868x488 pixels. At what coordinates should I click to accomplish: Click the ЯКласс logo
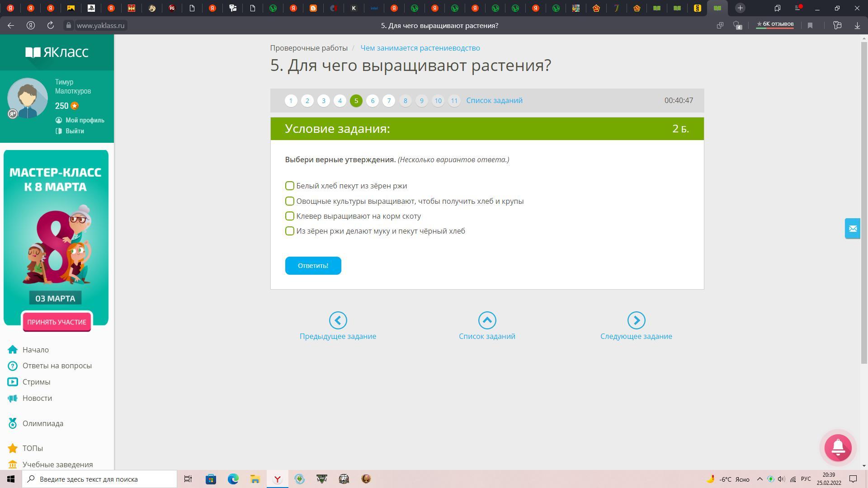point(57,52)
